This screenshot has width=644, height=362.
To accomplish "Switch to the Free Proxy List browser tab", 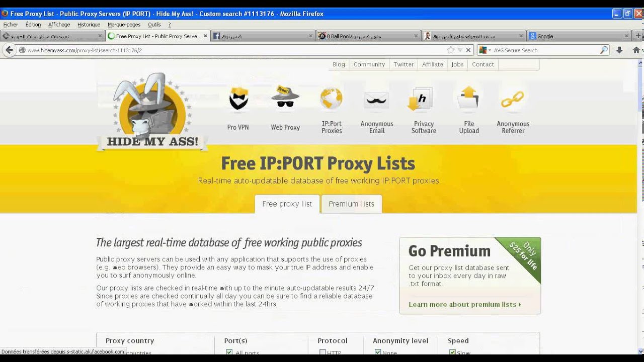I will pos(158,36).
